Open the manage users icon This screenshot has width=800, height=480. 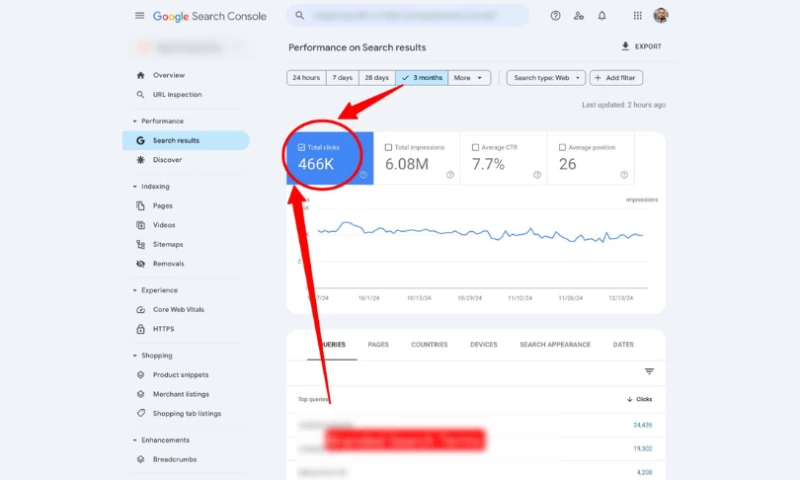pyautogui.click(x=578, y=16)
